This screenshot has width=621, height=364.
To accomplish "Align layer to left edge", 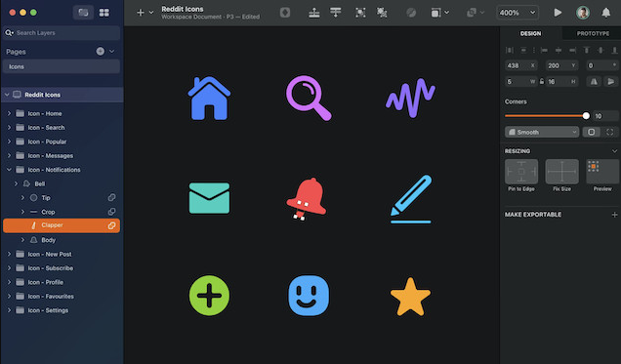I will click(544, 50).
